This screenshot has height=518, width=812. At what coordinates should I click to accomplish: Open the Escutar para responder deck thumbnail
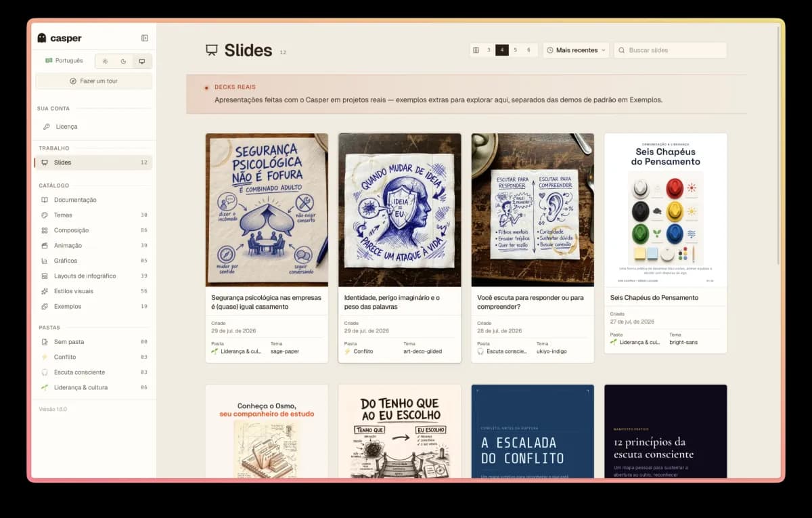click(x=533, y=210)
